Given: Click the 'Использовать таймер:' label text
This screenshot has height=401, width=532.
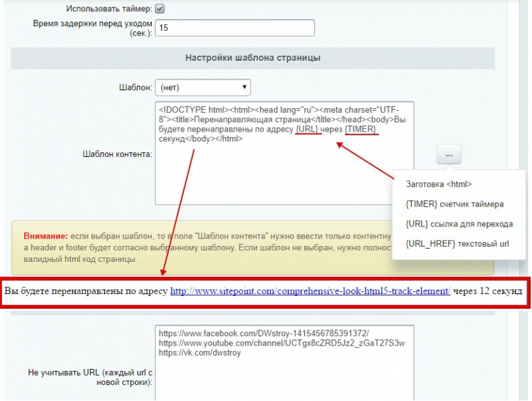Looking at the screenshot, I should click(108, 9).
